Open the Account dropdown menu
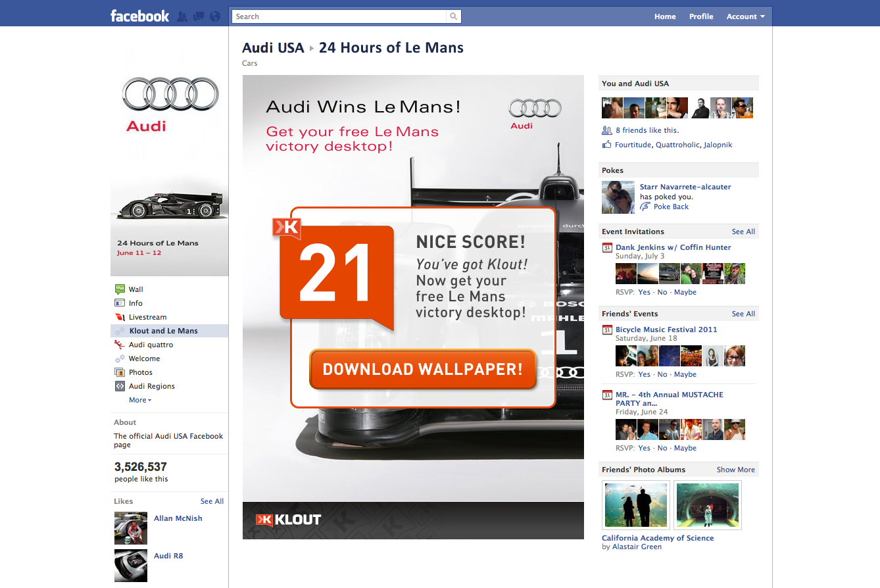The image size is (880, 588). click(745, 16)
